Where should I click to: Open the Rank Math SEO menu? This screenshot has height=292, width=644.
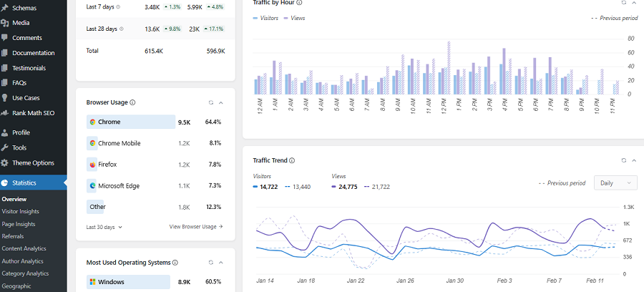pyautogui.click(x=33, y=113)
